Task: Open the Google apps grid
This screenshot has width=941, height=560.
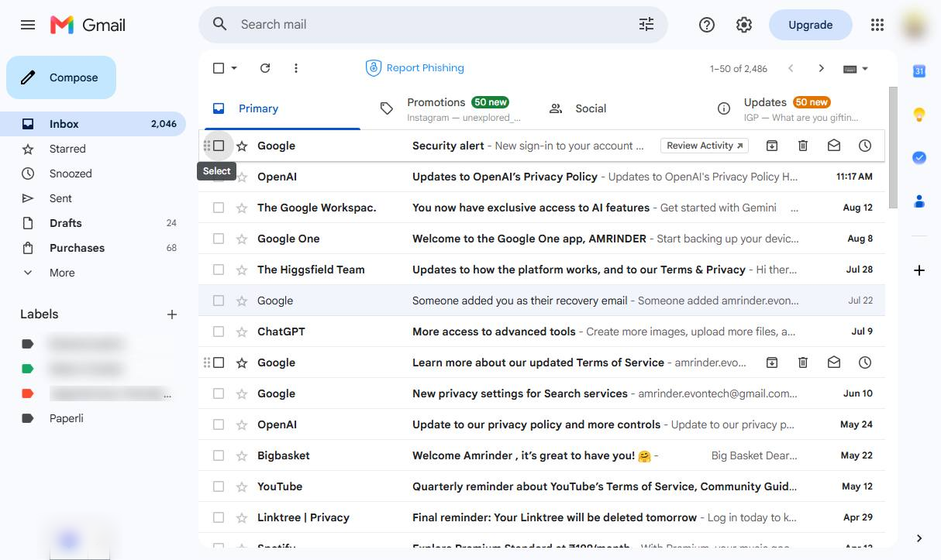Action: (877, 25)
